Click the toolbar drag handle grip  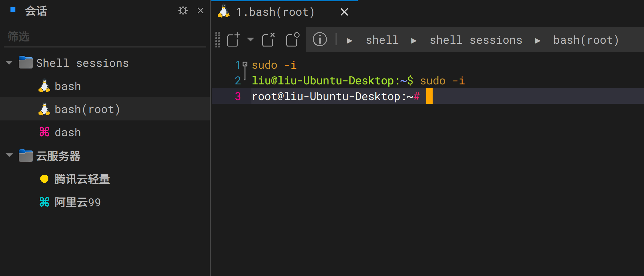click(218, 40)
